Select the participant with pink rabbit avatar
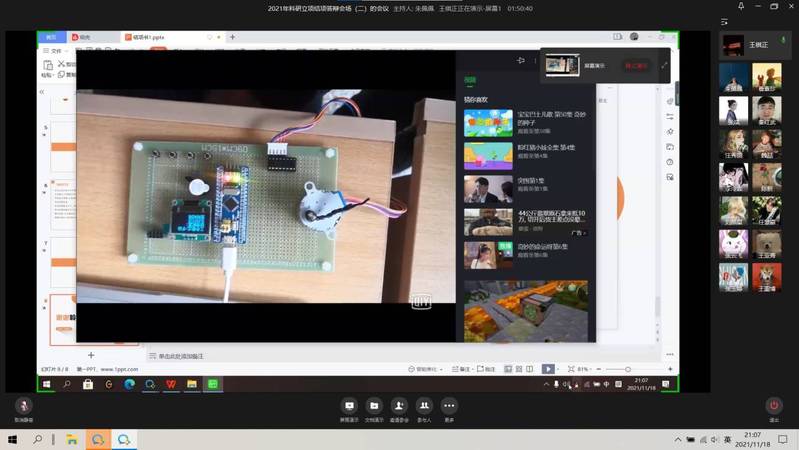Viewport: 799px width, 450px height. point(733,244)
